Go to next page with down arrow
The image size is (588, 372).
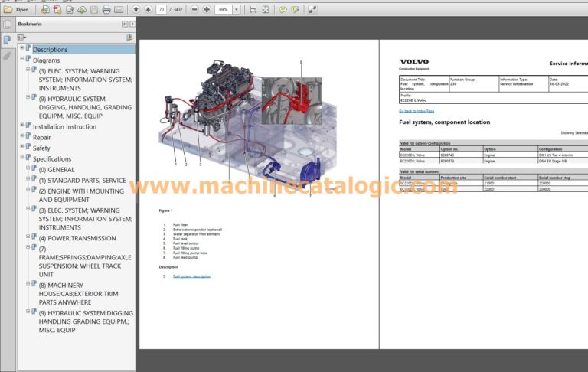tap(148, 9)
